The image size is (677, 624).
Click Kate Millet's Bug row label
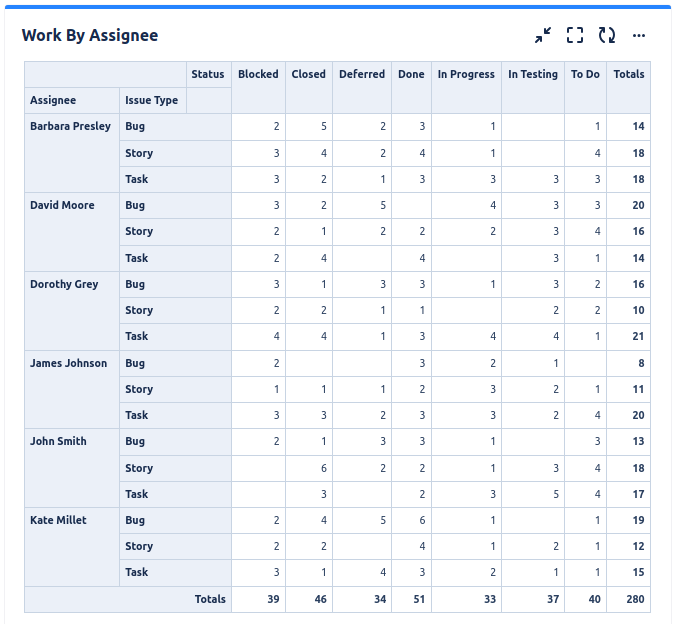point(175,520)
